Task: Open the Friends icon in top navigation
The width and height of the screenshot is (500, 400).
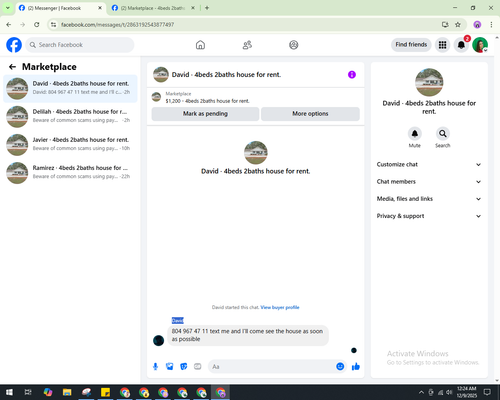Action: tap(247, 45)
